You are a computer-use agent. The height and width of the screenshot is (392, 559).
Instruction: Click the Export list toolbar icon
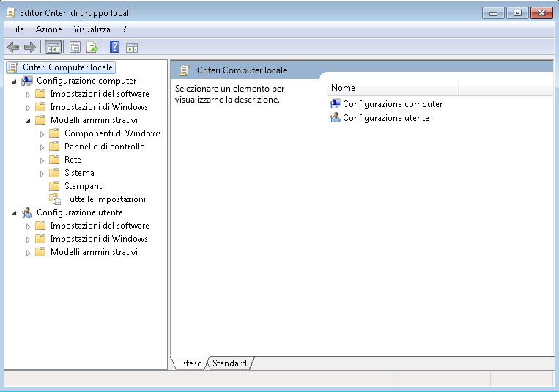pyautogui.click(x=92, y=47)
